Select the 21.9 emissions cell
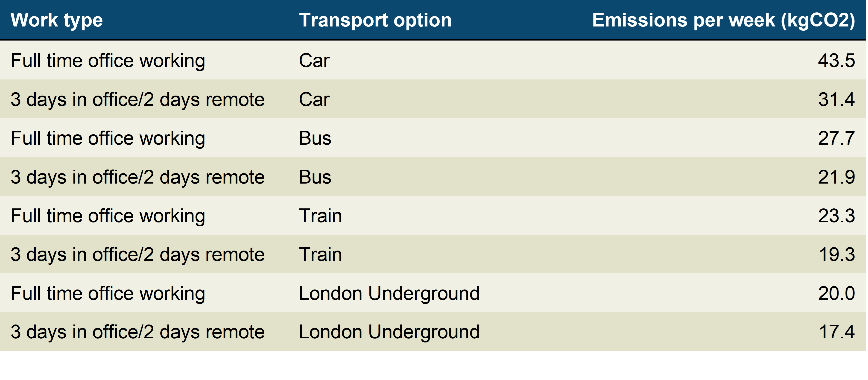The width and height of the screenshot is (868, 380). (836, 177)
